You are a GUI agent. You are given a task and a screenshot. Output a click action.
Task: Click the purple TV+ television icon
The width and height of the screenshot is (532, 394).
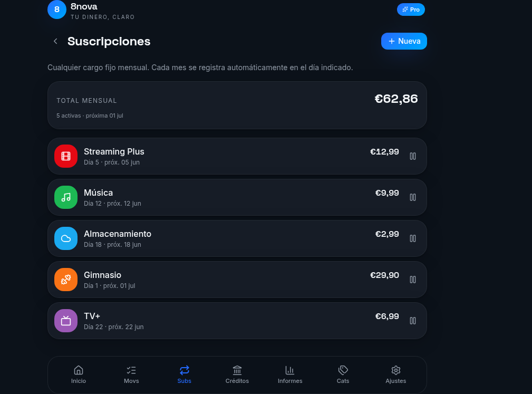(66, 320)
